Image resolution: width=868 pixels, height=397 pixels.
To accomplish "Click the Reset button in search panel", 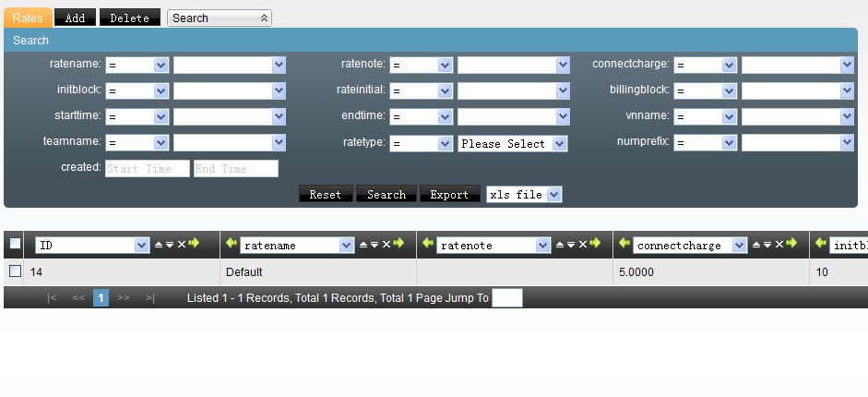I will [325, 195].
